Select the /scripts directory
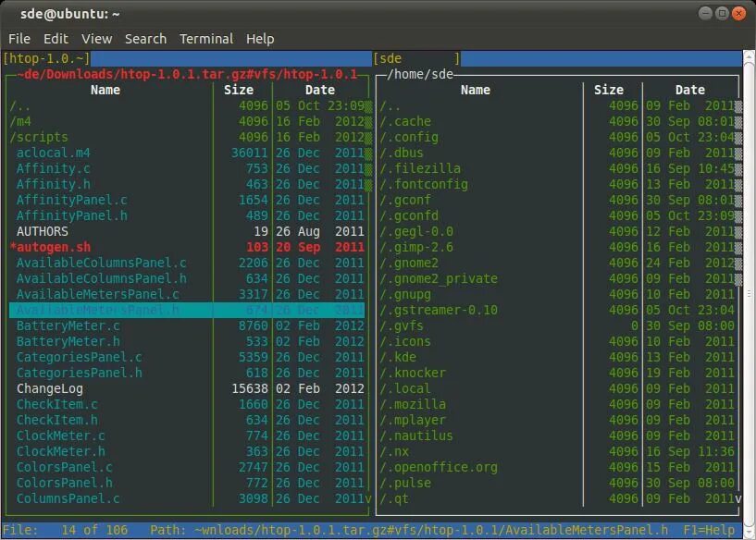756x540 pixels. click(187, 137)
